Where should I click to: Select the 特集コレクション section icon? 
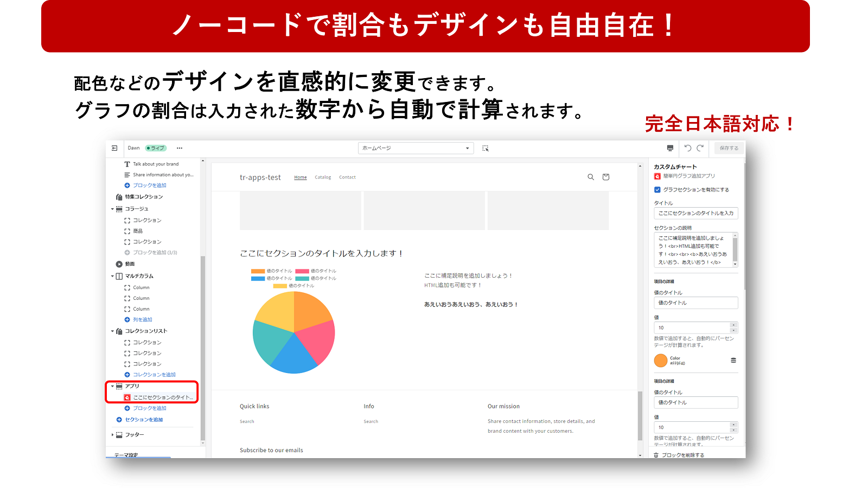click(x=119, y=197)
